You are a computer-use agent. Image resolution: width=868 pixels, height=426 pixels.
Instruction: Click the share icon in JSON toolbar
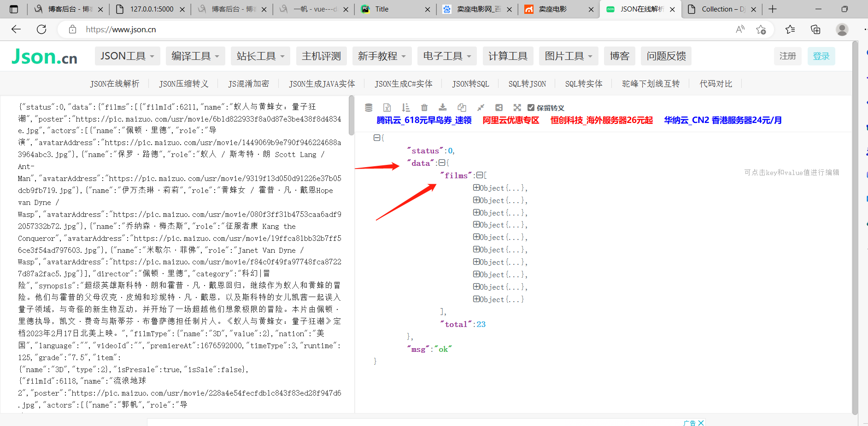pos(499,107)
